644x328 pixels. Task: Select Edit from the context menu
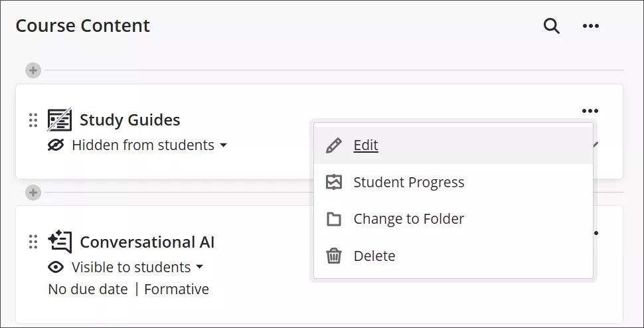[x=366, y=145]
